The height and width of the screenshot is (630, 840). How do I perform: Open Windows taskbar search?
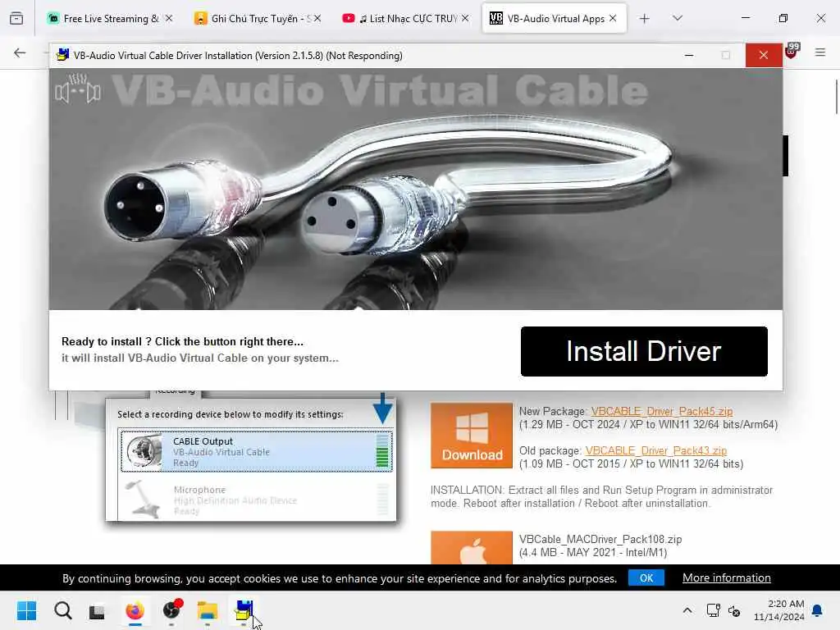tap(62, 610)
